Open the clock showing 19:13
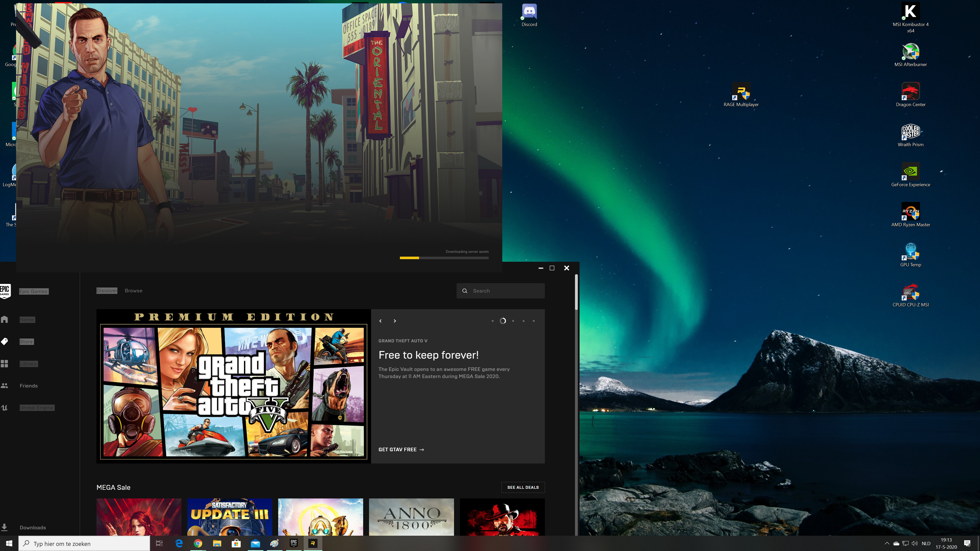Image resolution: width=980 pixels, height=551 pixels. 946,543
